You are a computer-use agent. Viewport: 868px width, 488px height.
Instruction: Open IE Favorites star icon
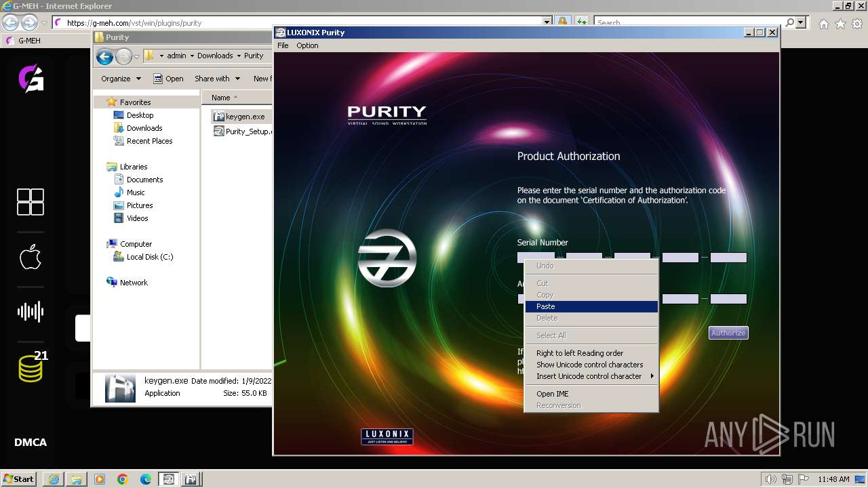[840, 24]
